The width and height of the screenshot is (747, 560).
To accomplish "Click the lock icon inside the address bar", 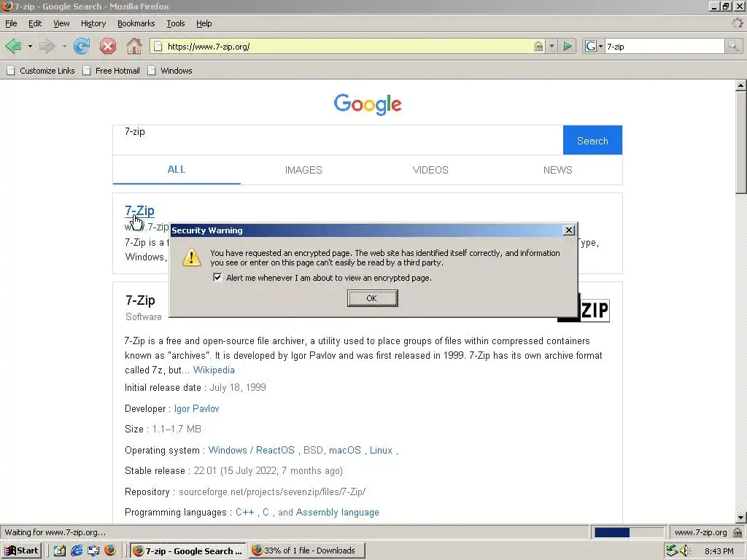I will click(x=538, y=46).
